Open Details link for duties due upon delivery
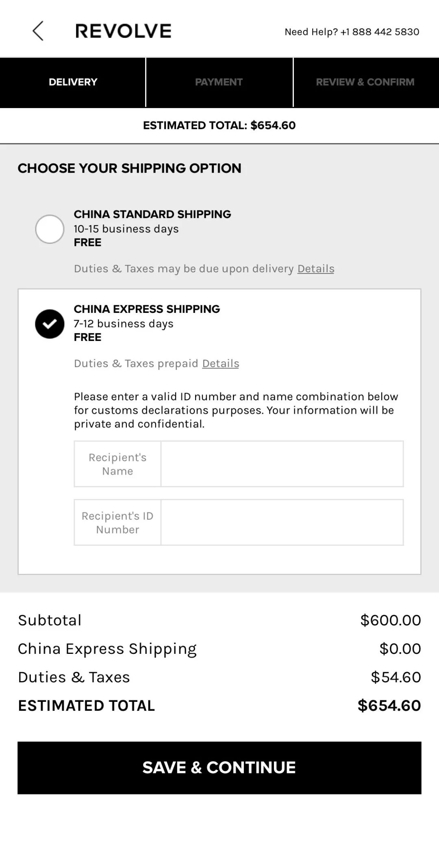The width and height of the screenshot is (439, 868). coord(316,269)
